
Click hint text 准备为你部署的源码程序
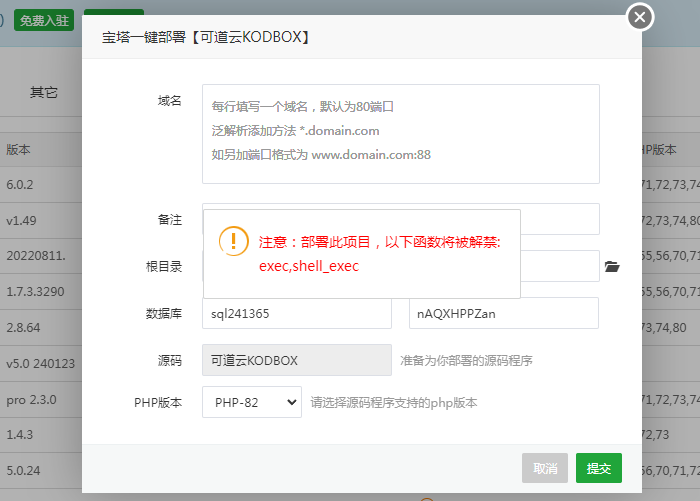point(466,360)
